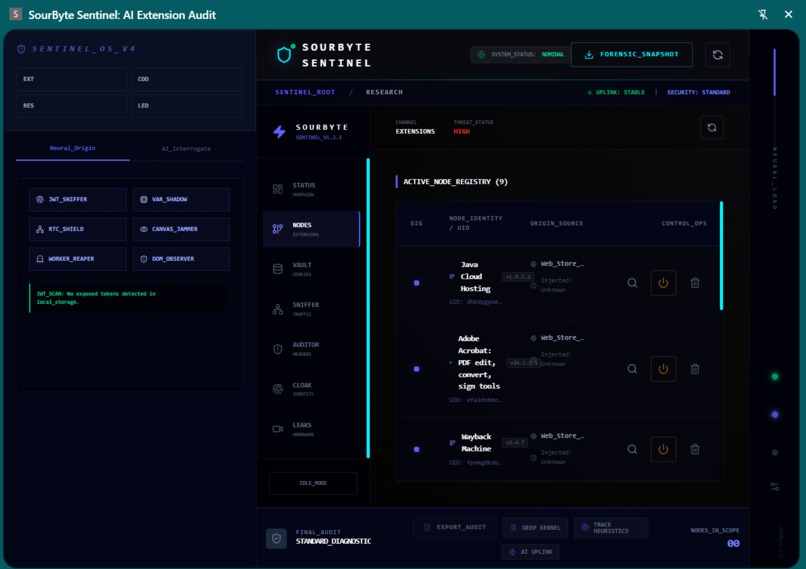Image resolution: width=806 pixels, height=569 pixels.
Task: Click the gray dot on right rail
Action: [x=775, y=453]
